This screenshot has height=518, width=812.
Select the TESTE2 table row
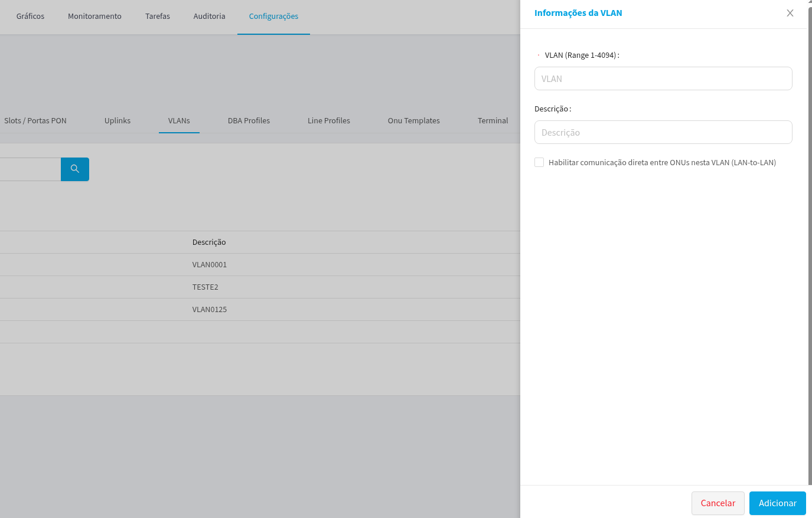point(206,287)
